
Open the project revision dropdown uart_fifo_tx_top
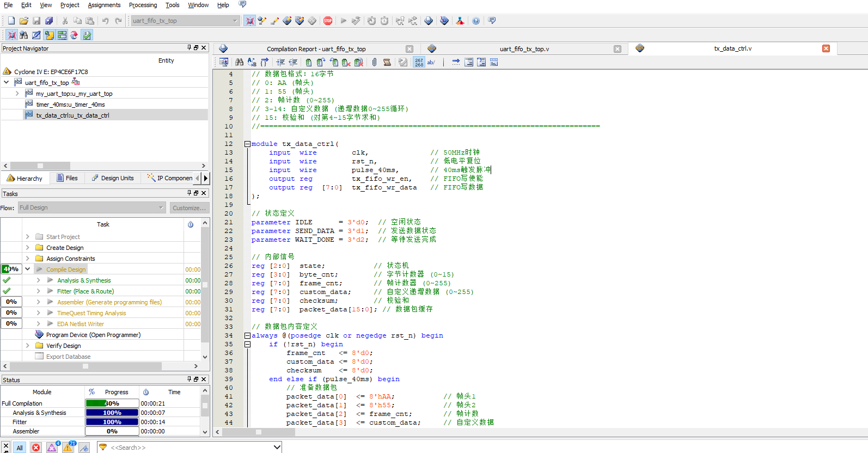185,21
